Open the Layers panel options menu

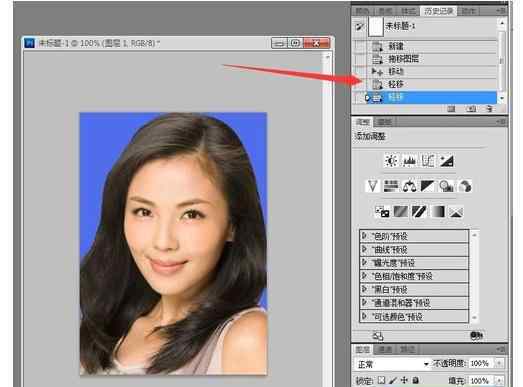tap(501, 349)
